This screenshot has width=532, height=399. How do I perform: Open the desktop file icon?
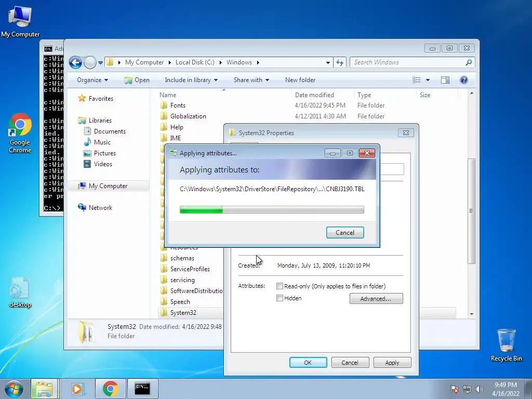[20, 292]
